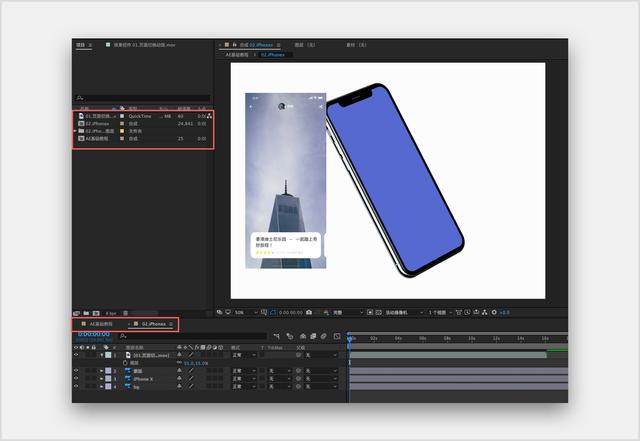The height and width of the screenshot is (441, 640).
Task: Hide layer 4 with its eye icon
Action: click(76, 386)
